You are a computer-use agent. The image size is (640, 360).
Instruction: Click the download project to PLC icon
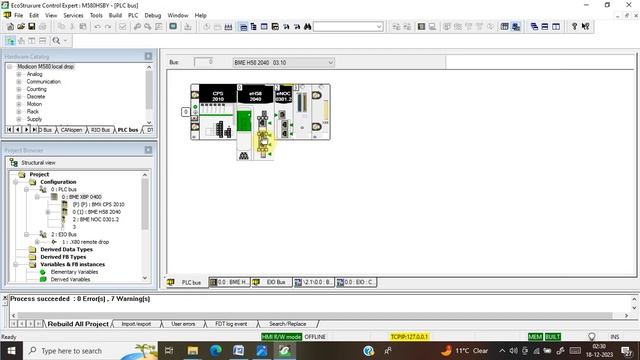pyautogui.click(x=188, y=27)
